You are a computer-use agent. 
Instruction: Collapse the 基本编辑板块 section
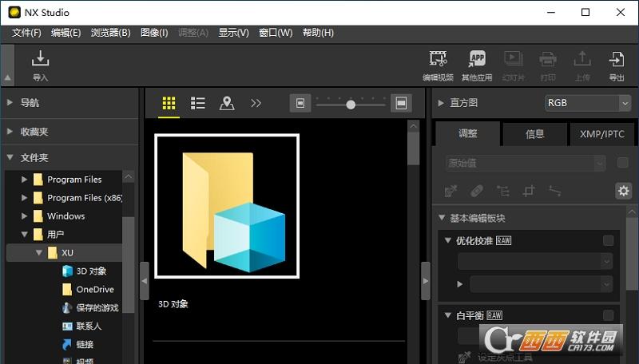pos(442,218)
